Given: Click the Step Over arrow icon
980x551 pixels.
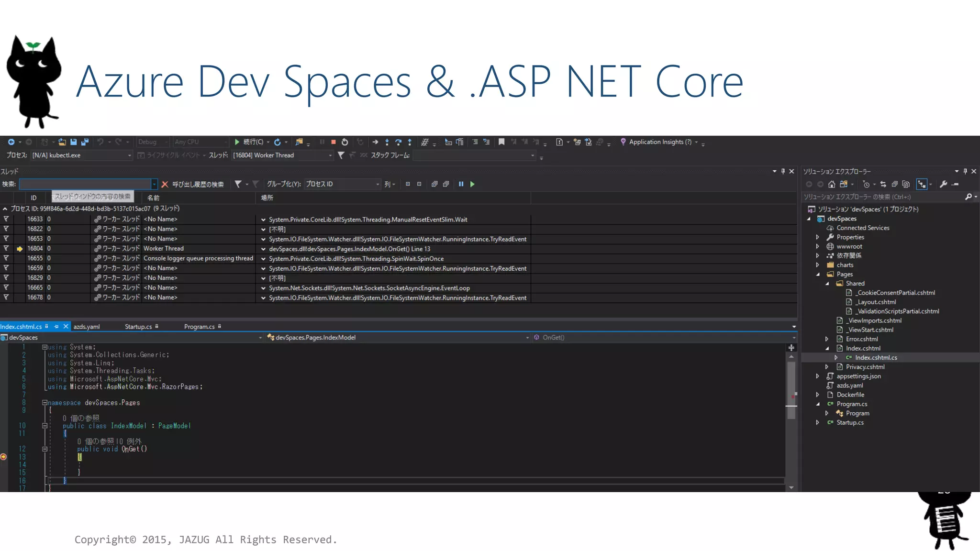Looking at the screenshot, I should [x=398, y=142].
